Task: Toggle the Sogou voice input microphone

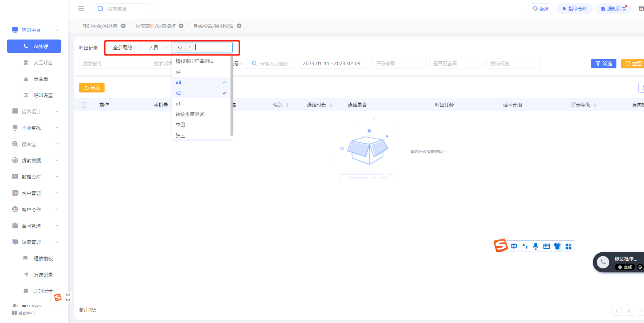Action: pyautogui.click(x=535, y=247)
